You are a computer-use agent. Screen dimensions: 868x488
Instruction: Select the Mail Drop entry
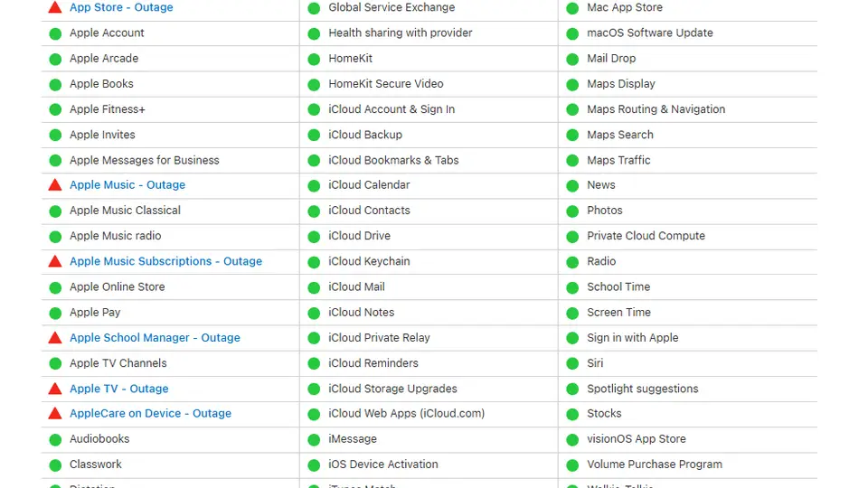pyautogui.click(x=612, y=58)
